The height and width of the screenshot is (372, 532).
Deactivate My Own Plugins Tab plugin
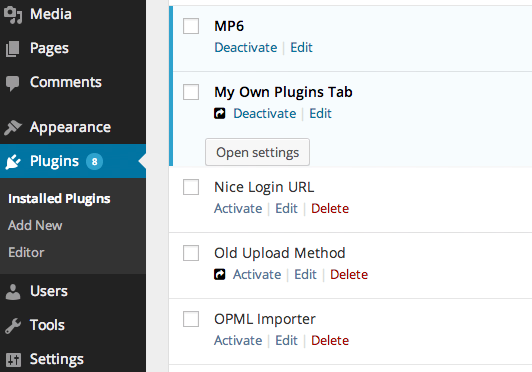265,113
